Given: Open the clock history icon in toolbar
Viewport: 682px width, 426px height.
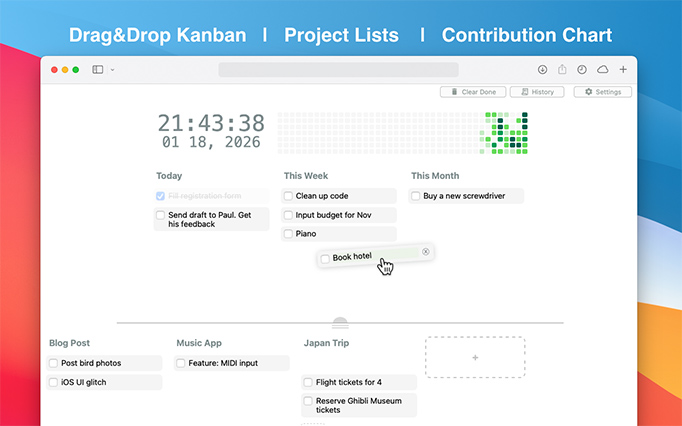Looking at the screenshot, I should (x=582, y=70).
